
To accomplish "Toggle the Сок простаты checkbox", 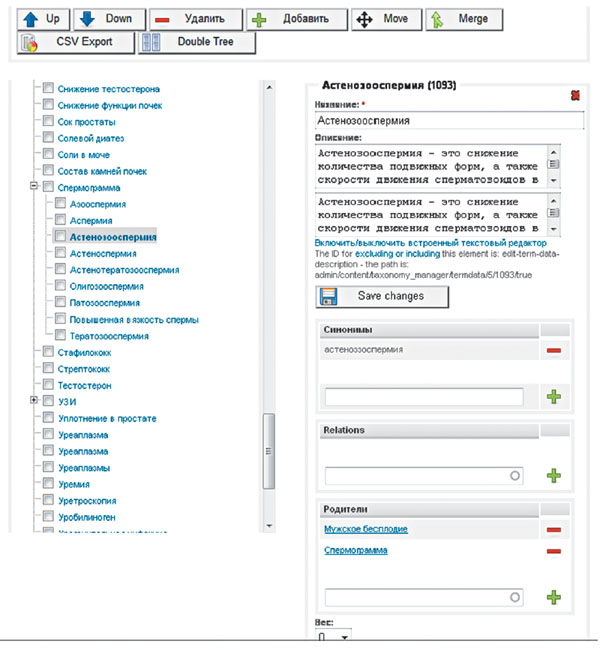I will 49,121.
